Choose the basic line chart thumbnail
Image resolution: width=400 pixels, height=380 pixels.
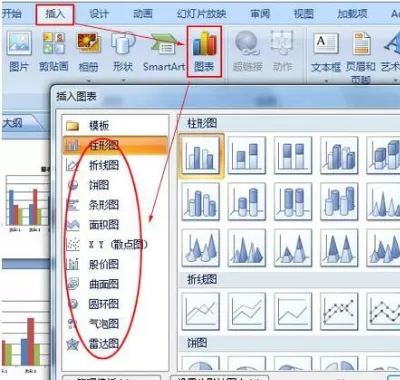coord(201,311)
